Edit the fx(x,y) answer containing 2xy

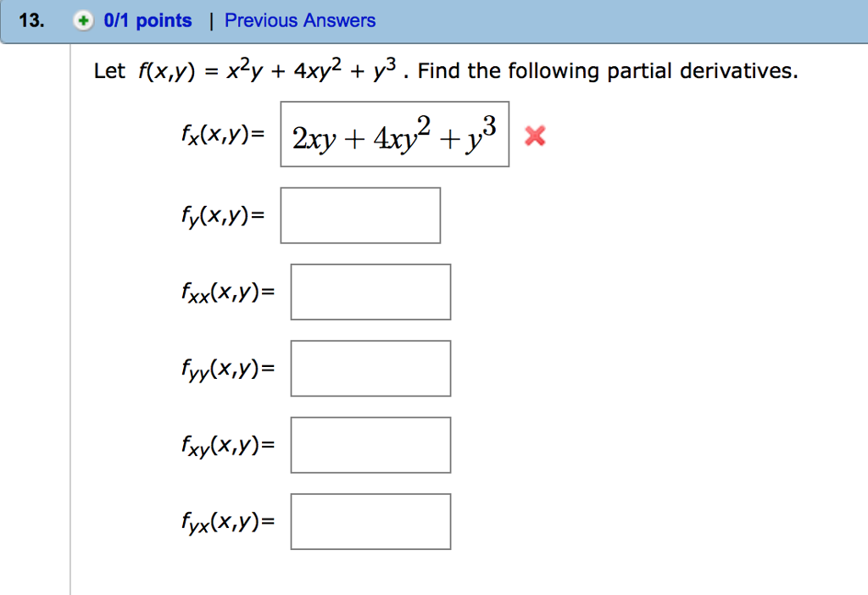[x=394, y=135]
